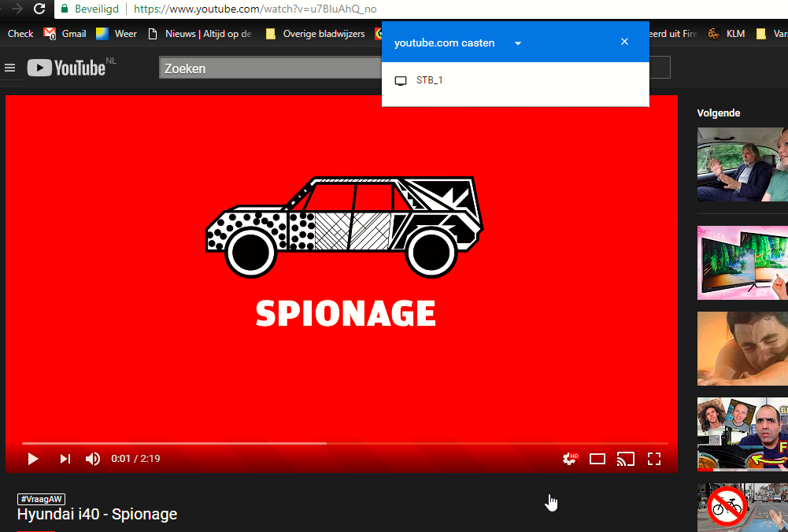Click the TV icon beside STB_1
Viewport: 788px width, 532px height.
(401, 81)
